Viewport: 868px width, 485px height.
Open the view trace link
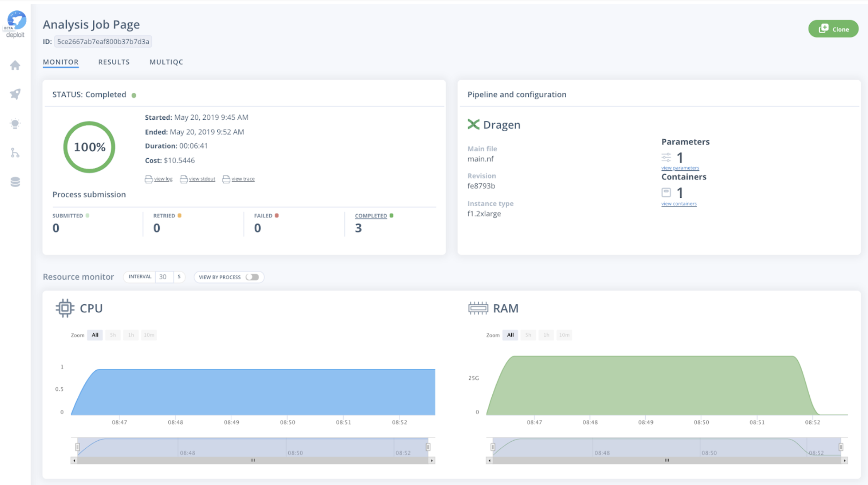point(243,179)
